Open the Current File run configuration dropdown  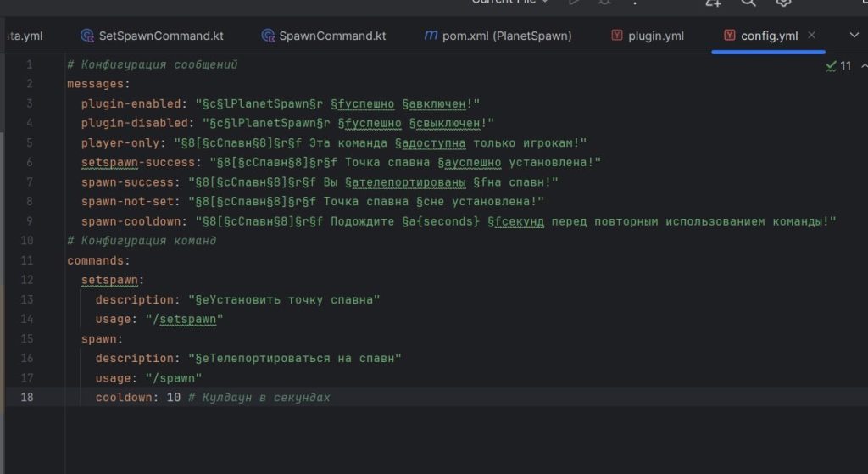point(510,3)
